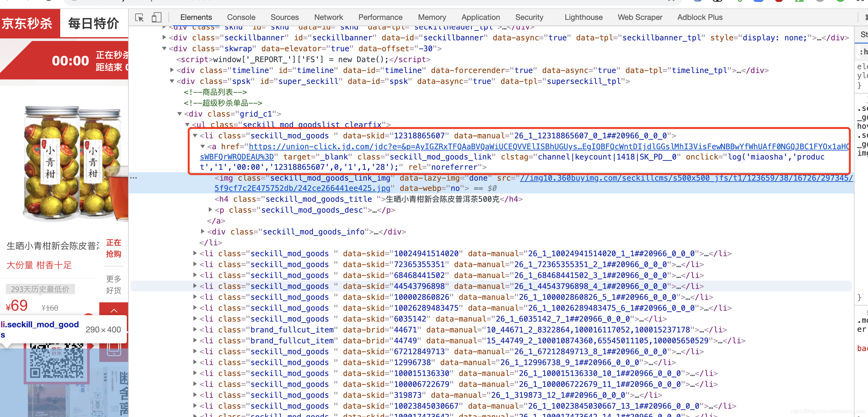Image resolution: width=868 pixels, height=417 pixels.
Task: Expand li with data-skid 12996738
Action: [x=195, y=362]
